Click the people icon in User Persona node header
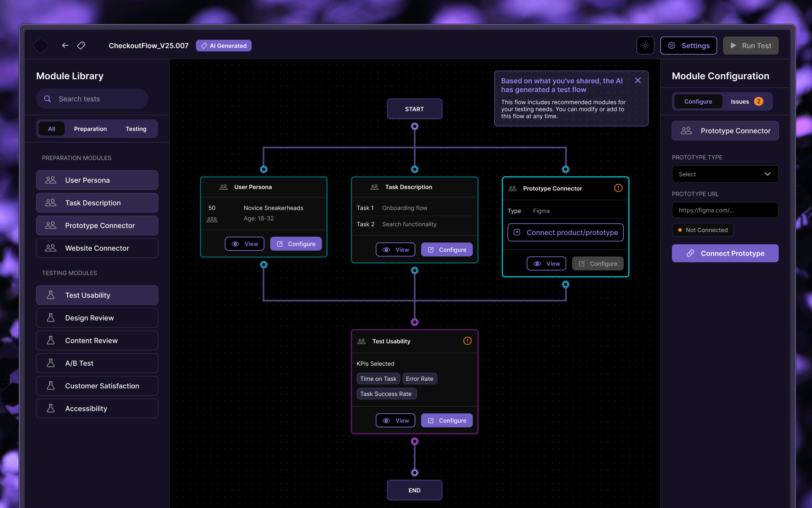 pyautogui.click(x=224, y=187)
